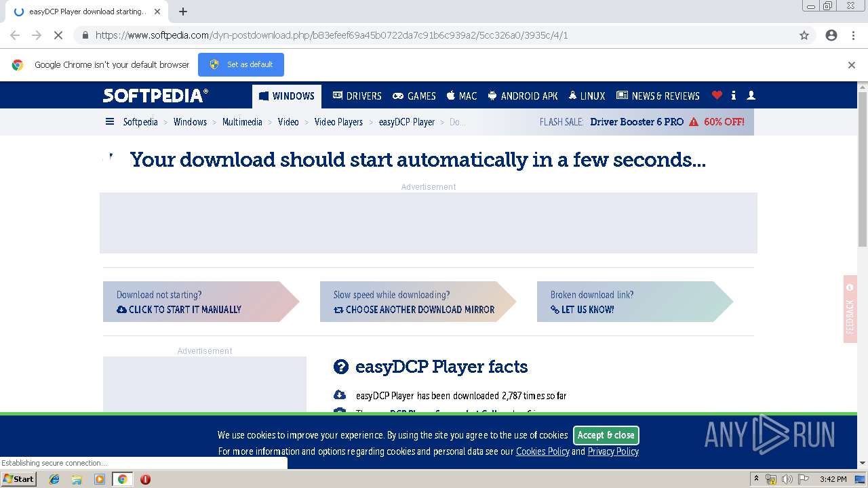Image resolution: width=868 pixels, height=488 pixels.
Task: Click the 3:42 PM system clock
Action: click(833, 479)
